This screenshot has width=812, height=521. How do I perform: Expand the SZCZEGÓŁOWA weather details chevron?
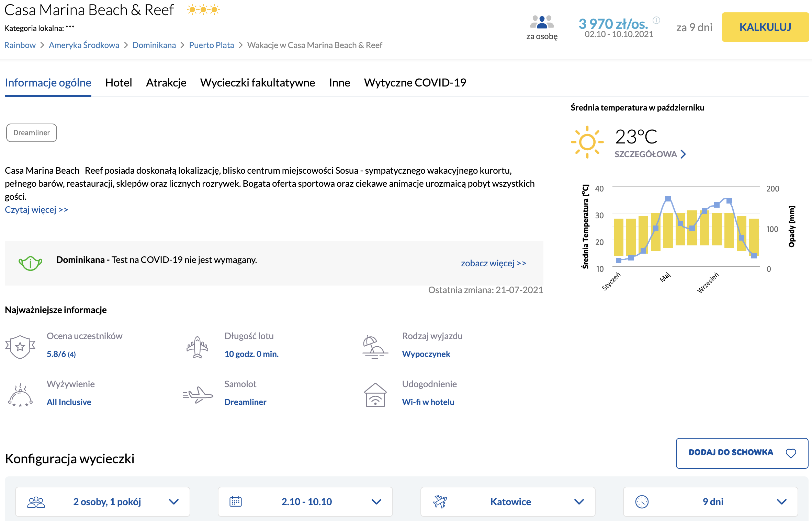click(683, 154)
